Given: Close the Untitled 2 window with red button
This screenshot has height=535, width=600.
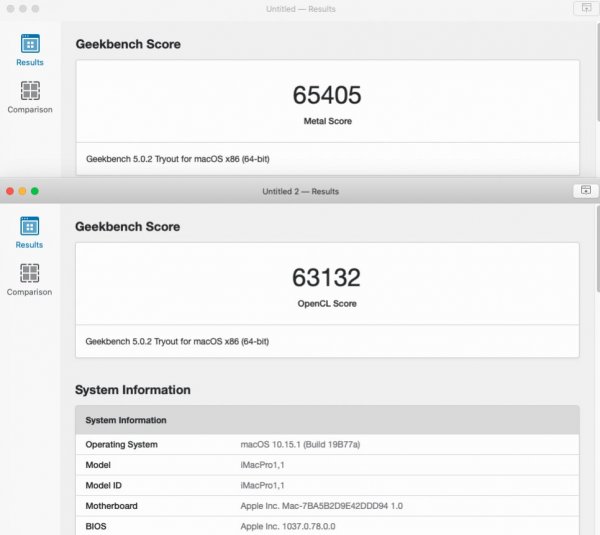Looking at the screenshot, I should coord(10,191).
